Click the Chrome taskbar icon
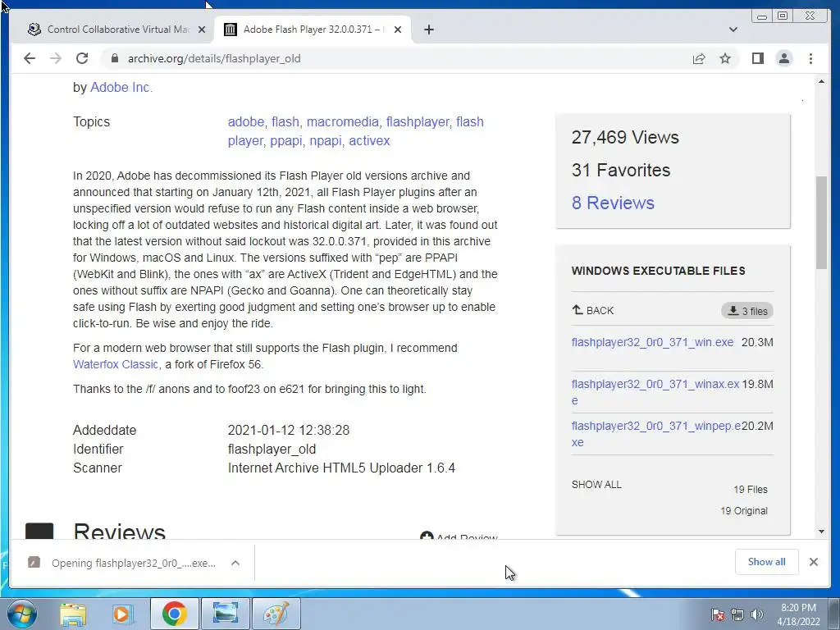The height and width of the screenshot is (630, 840). point(175,614)
